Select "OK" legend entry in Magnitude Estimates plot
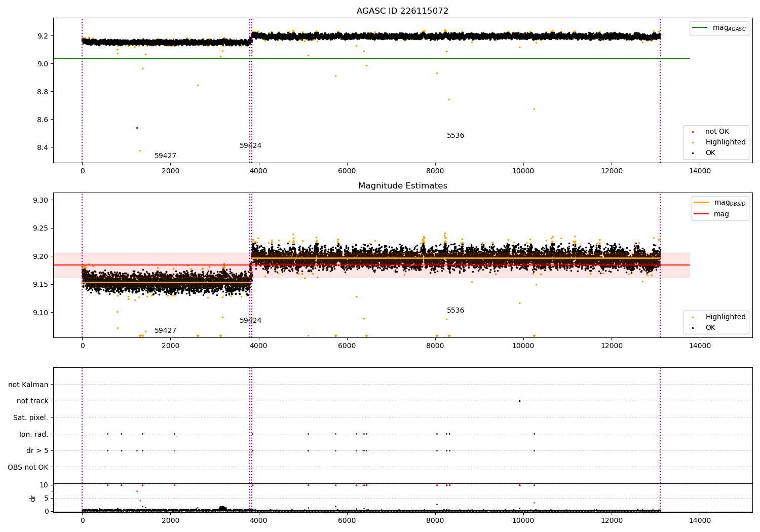 pos(710,328)
